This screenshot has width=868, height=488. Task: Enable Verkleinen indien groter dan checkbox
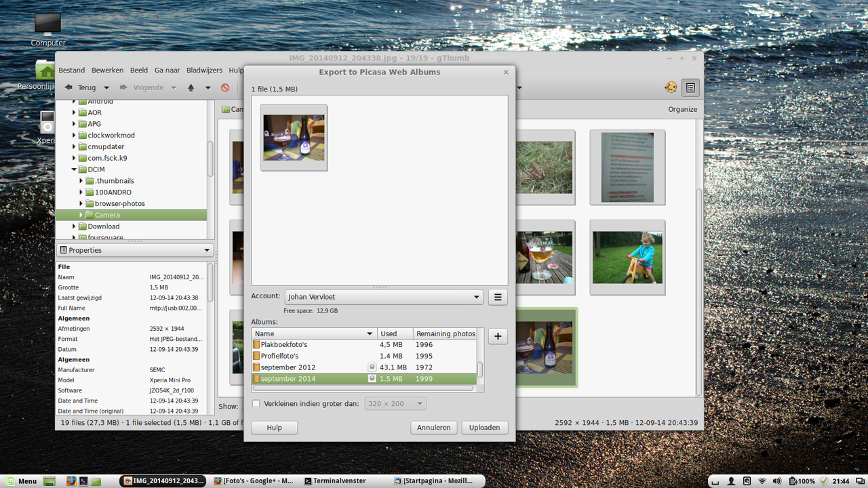256,404
